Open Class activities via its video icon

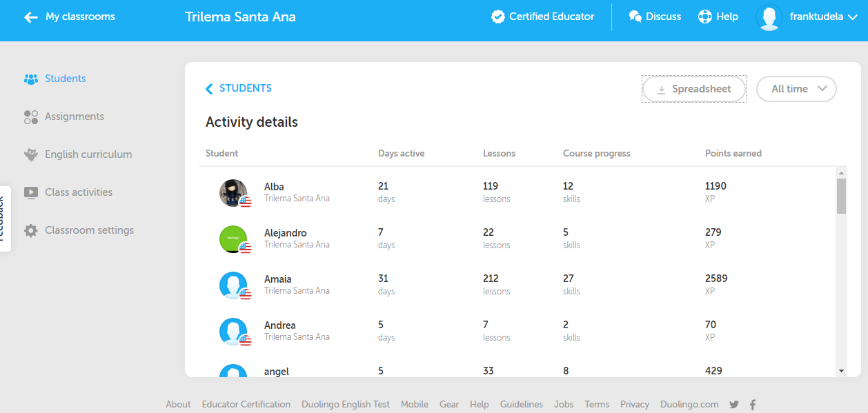point(31,192)
